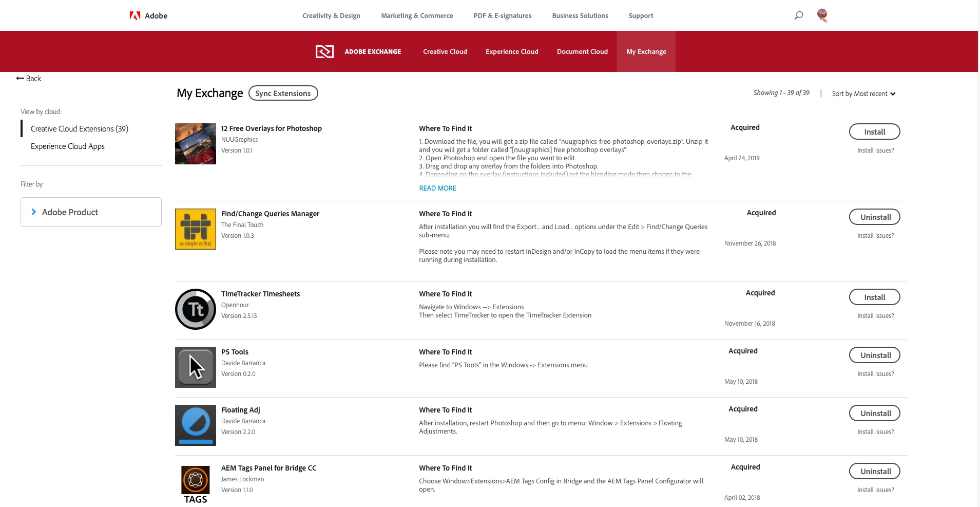The image size is (980, 507).
Task: Open the Sort by Most recent dropdown
Action: (x=863, y=94)
